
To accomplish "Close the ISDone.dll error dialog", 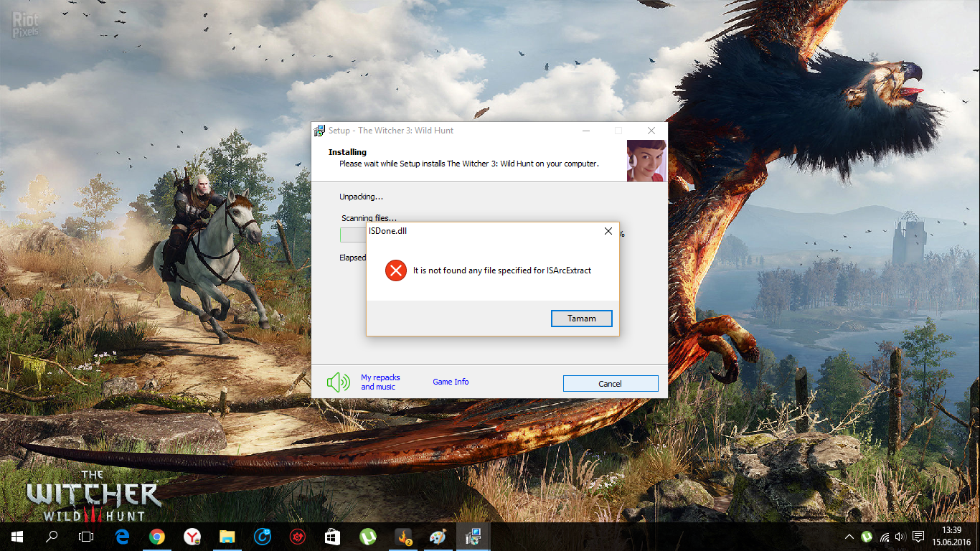I will [608, 231].
